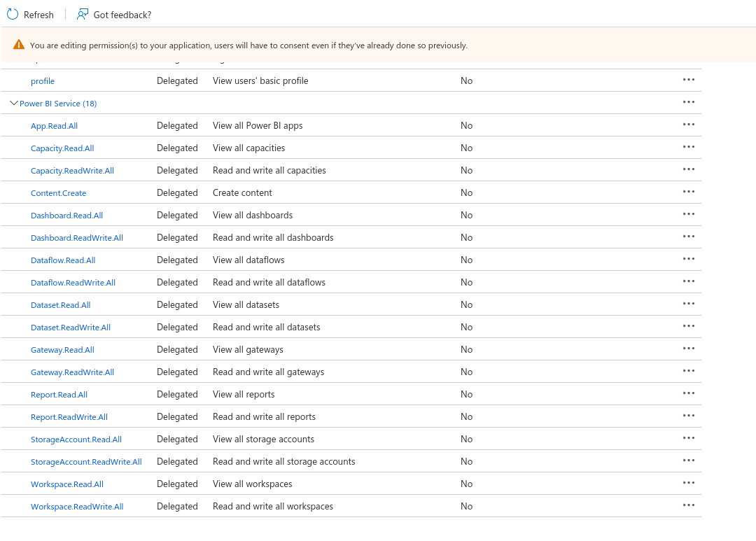Open the Dataset.ReadWrite.All permission
This screenshot has width=756, height=541.
tap(71, 328)
